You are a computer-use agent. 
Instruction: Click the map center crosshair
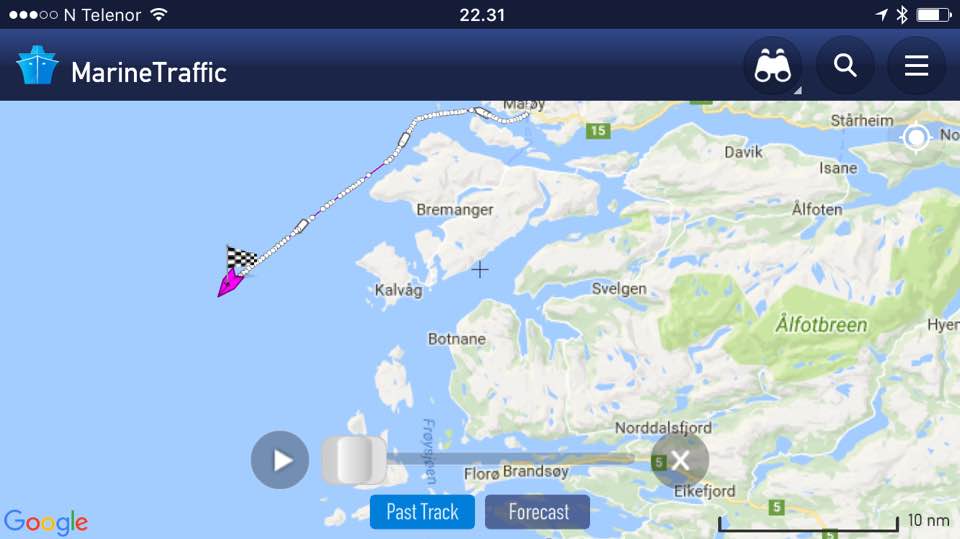(x=480, y=270)
